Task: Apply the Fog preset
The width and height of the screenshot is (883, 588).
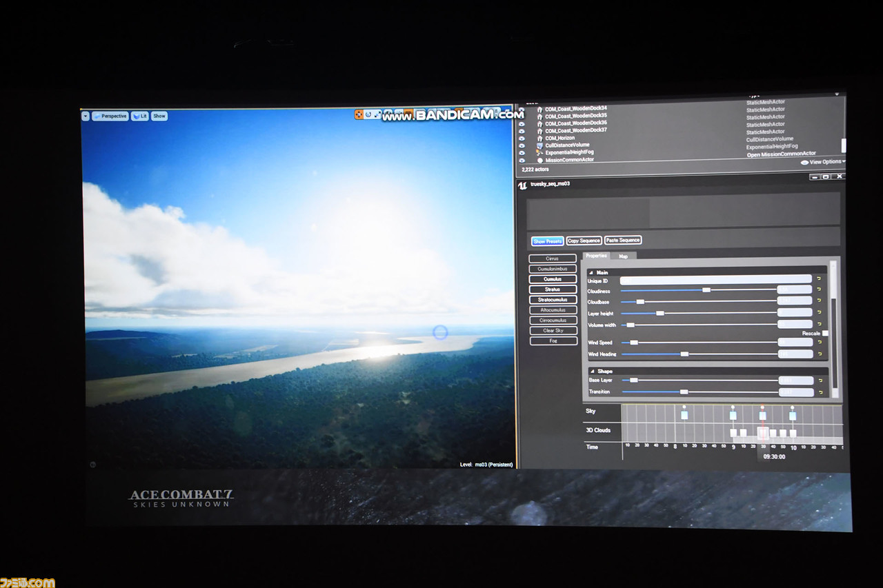Action: click(553, 341)
